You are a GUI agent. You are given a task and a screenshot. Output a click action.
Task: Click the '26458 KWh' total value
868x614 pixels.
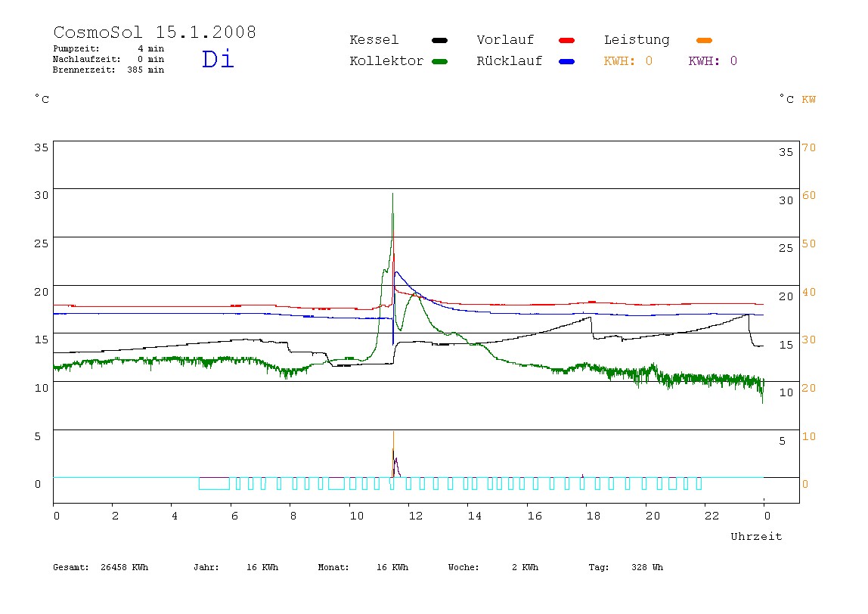point(124,567)
